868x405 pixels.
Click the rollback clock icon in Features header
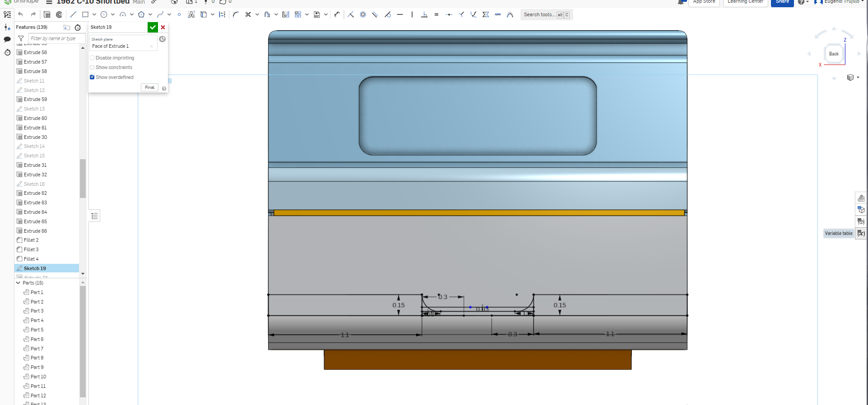(x=78, y=28)
